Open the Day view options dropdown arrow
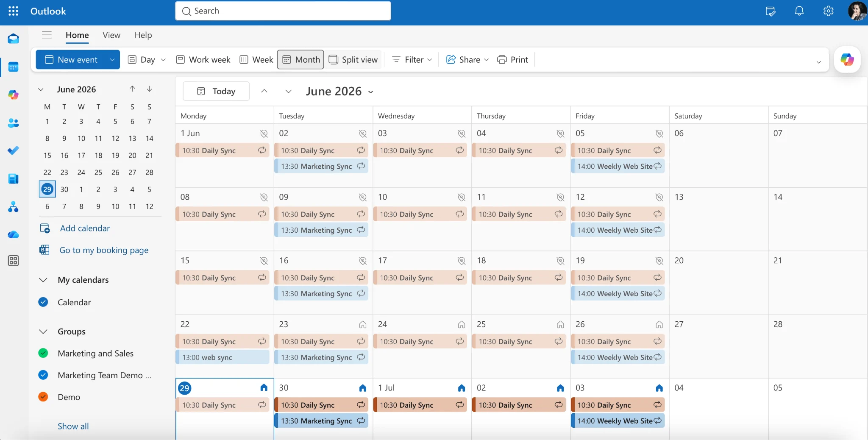 (x=164, y=60)
